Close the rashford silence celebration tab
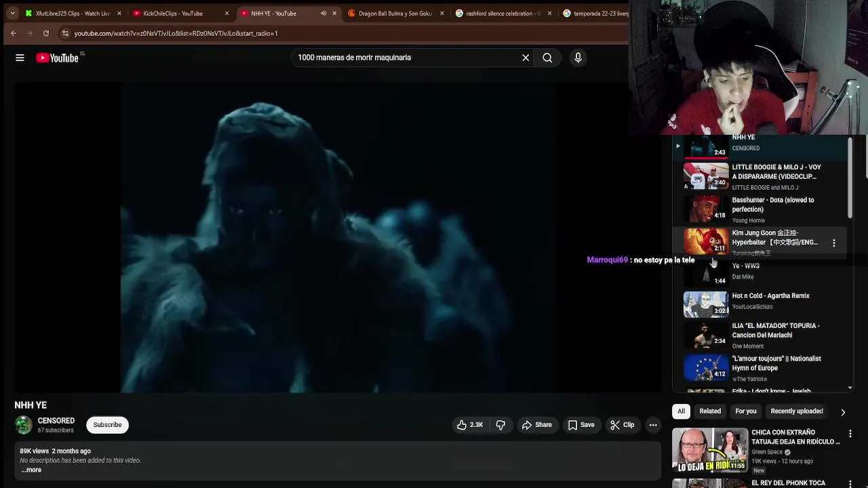Image resolution: width=868 pixels, height=488 pixels. (549, 13)
